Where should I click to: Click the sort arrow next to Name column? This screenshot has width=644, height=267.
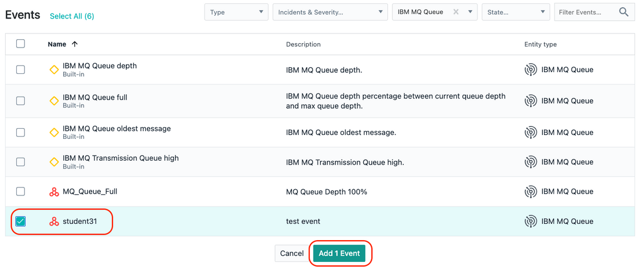tap(74, 44)
